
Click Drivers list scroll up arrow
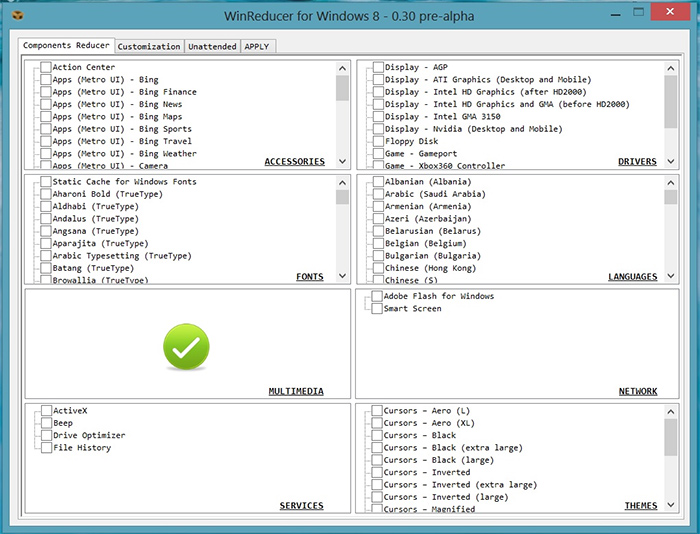click(x=671, y=68)
